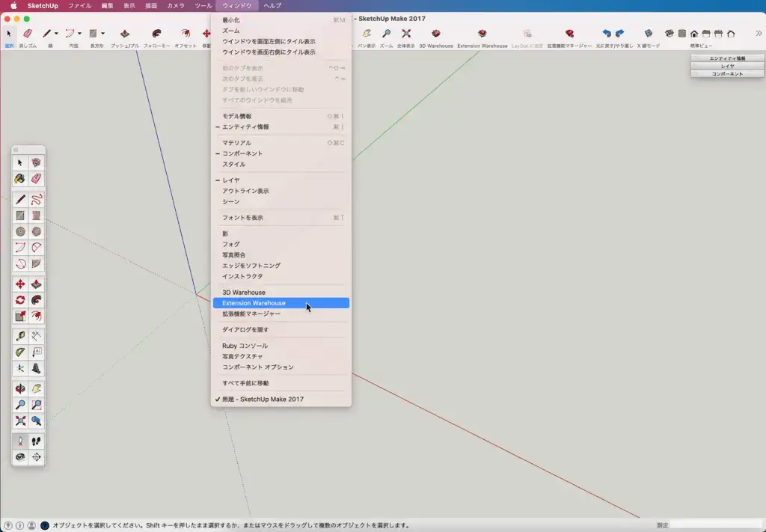This screenshot has width=766, height=532.
Task: Choose the Offset tool in top toolbar
Action: pyautogui.click(x=186, y=34)
